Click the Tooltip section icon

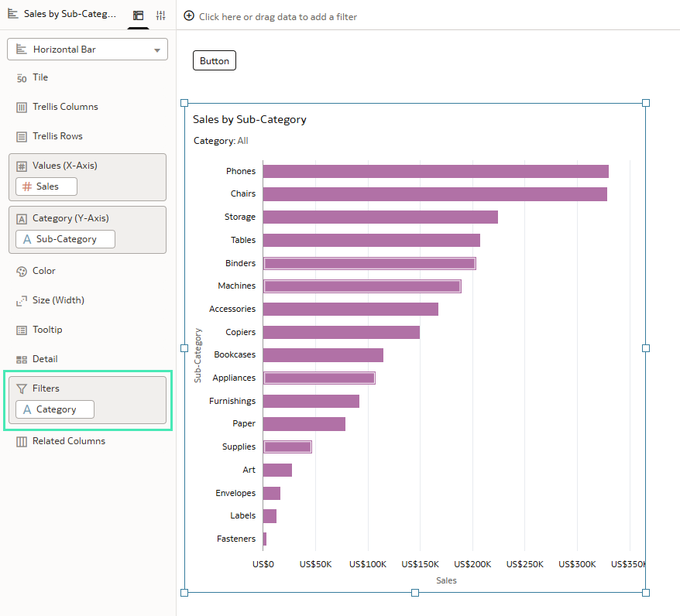pos(22,330)
